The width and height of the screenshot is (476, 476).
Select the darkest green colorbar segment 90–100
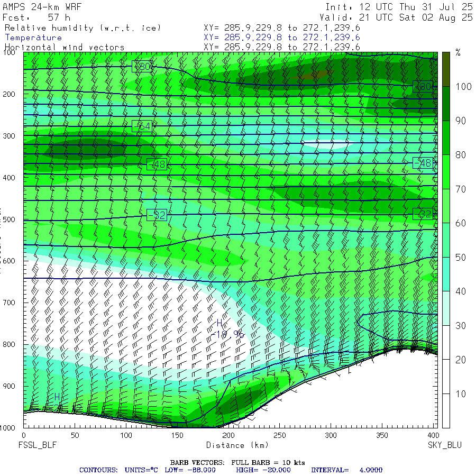click(446, 104)
